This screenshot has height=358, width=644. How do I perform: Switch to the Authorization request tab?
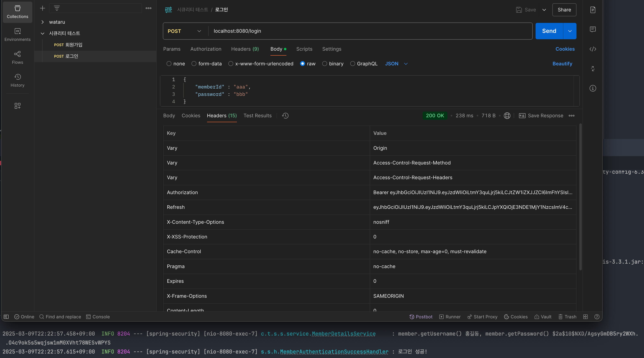coord(206,49)
